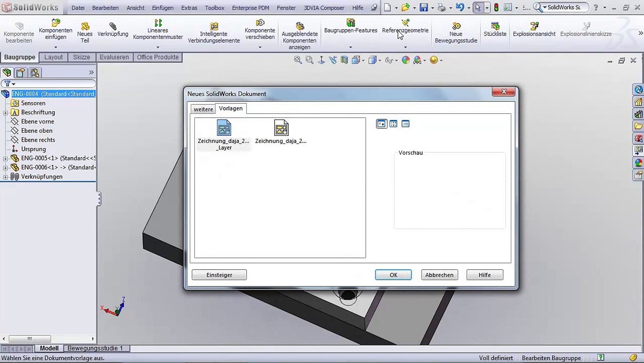Screen dimensions: 644x363
Task: Click the zoom to fit icon
Action: (x=298, y=60)
